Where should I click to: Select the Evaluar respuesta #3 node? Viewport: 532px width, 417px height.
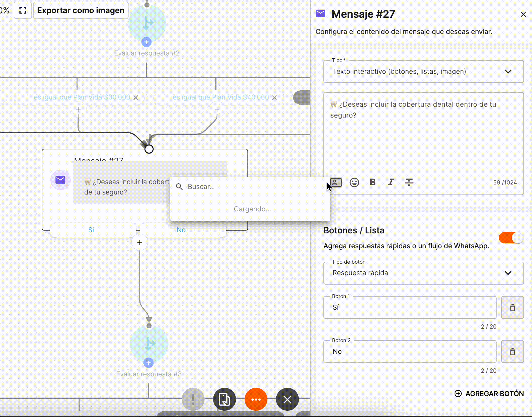coord(149,344)
